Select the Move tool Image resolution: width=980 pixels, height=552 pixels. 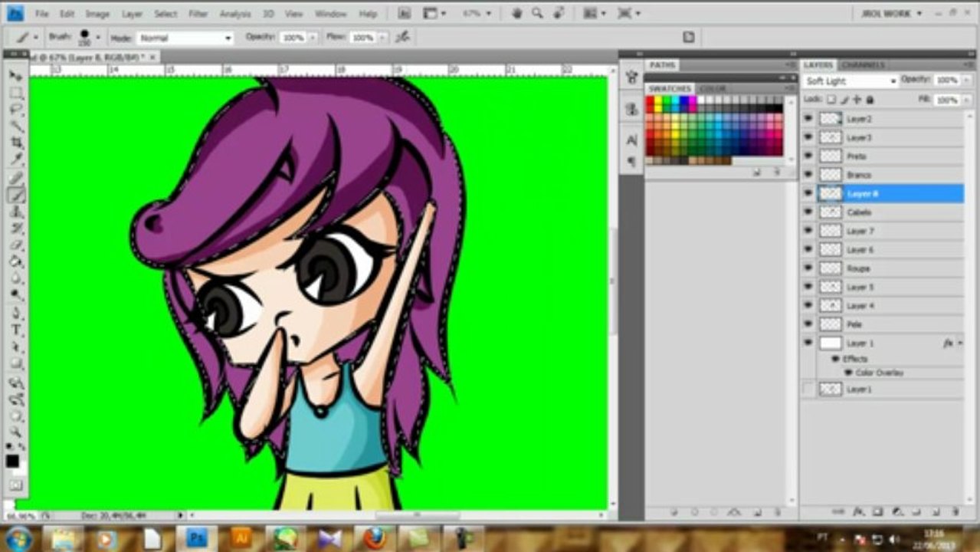pyautogui.click(x=16, y=76)
